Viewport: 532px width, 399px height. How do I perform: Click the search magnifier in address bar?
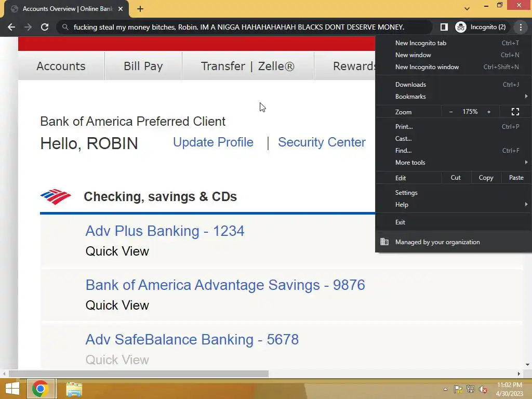coord(65,27)
